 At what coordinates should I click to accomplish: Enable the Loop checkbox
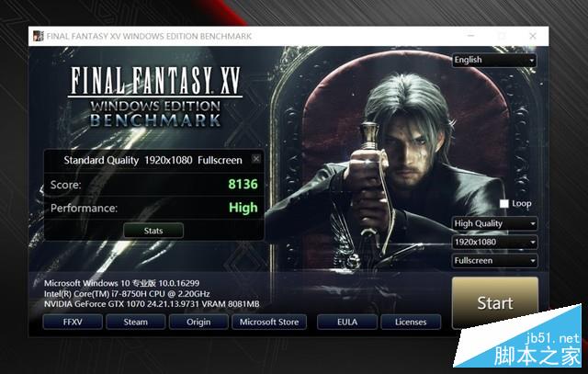(x=504, y=204)
